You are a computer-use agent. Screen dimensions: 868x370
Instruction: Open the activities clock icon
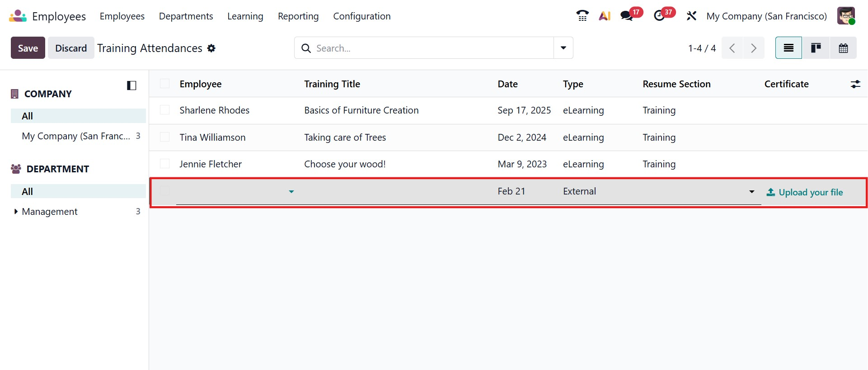point(659,16)
